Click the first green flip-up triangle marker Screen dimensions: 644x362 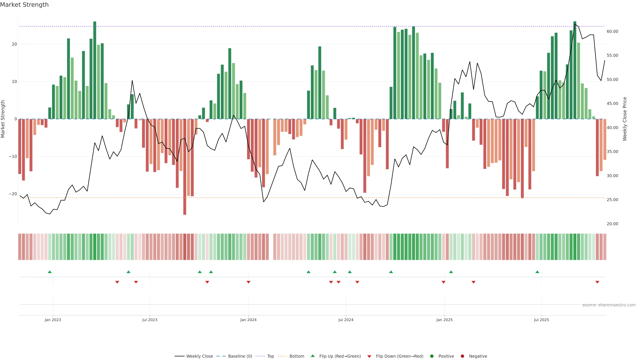pyautogui.click(x=50, y=272)
